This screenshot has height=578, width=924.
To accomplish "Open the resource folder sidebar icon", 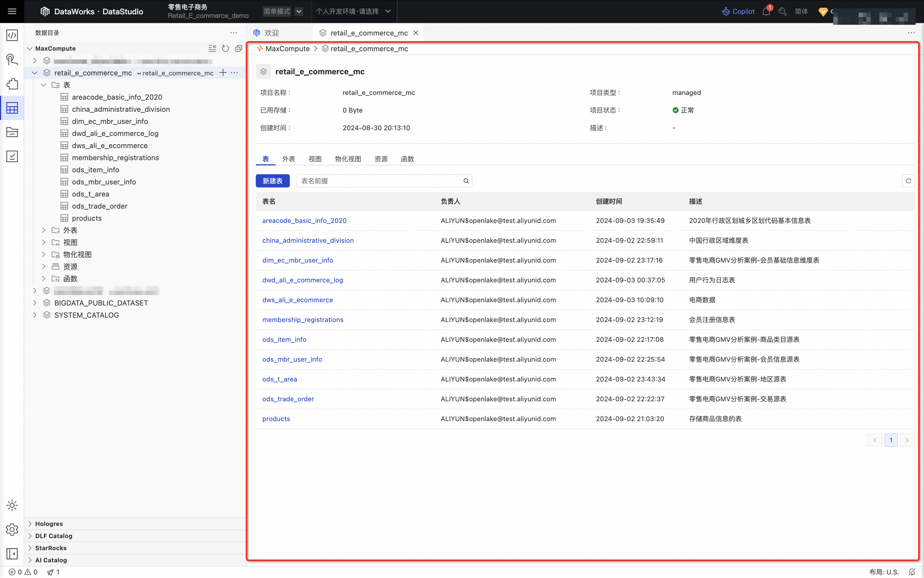I will (12, 132).
